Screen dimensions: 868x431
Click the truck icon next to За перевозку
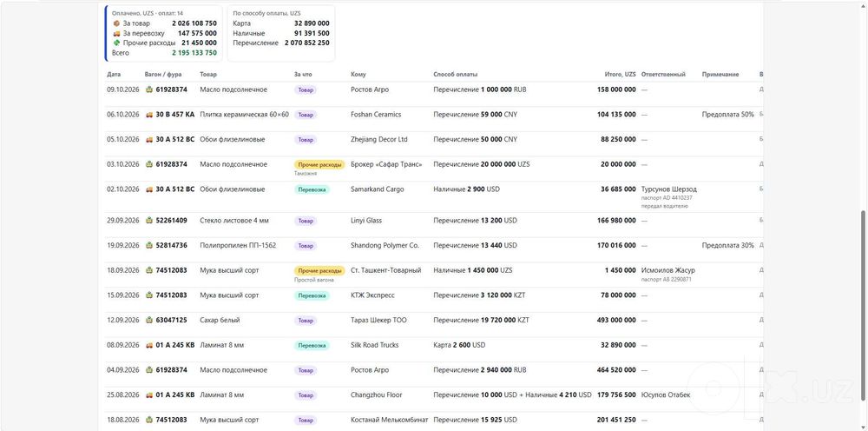tap(116, 33)
